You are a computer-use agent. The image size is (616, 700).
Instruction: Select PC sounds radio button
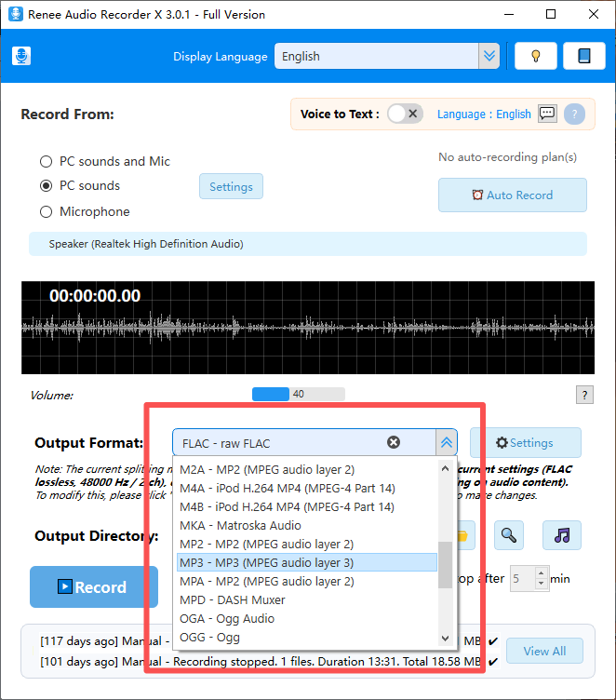pyautogui.click(x=46, y=186)
